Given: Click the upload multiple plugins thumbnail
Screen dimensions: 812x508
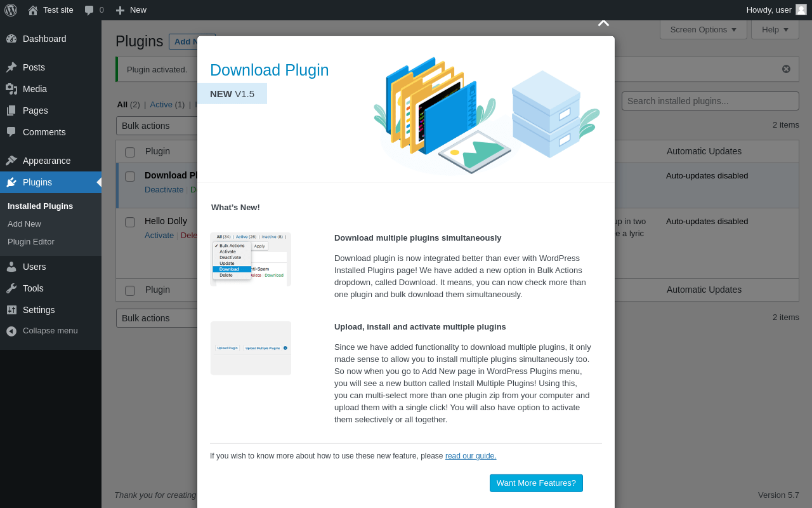Looking at the screenshot, I should [x=251, y=348].
